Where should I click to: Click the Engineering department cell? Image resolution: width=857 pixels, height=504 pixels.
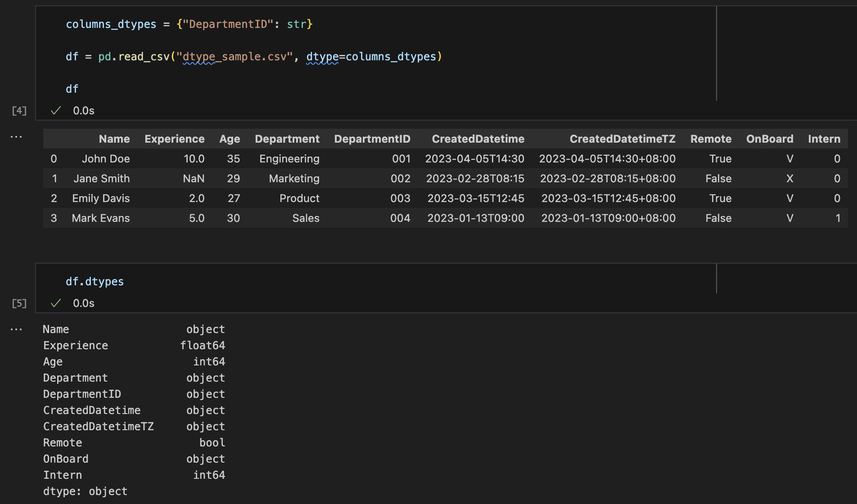[x=289, y=159]
